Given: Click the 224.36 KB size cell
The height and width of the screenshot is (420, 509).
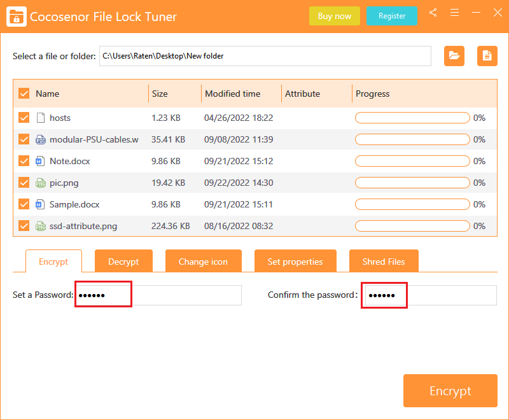Looking at the screenshot, I should coord(171,226).
